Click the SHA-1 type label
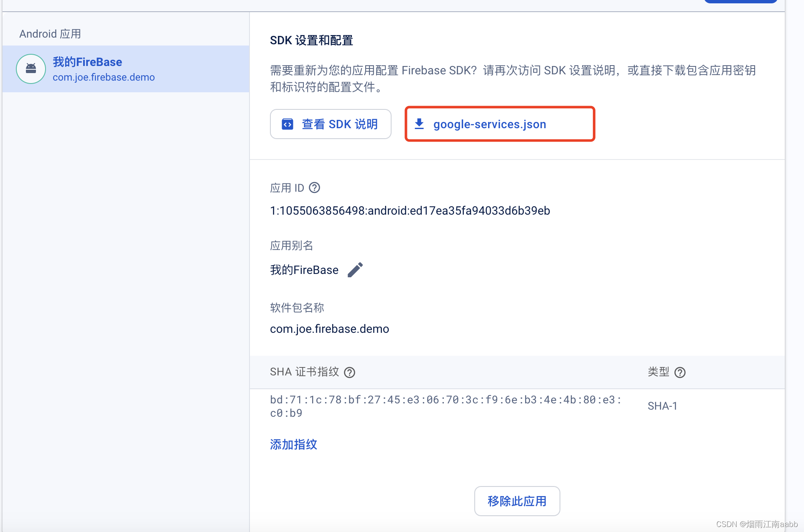This screenshot has width=804, height=532. pos(662,406)
